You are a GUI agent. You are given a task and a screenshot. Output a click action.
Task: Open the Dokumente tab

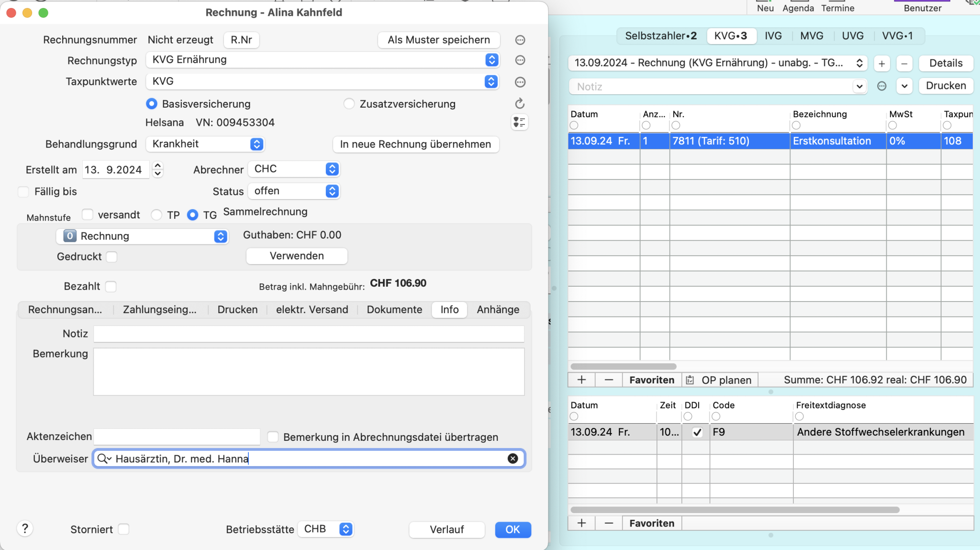point(394,310)
